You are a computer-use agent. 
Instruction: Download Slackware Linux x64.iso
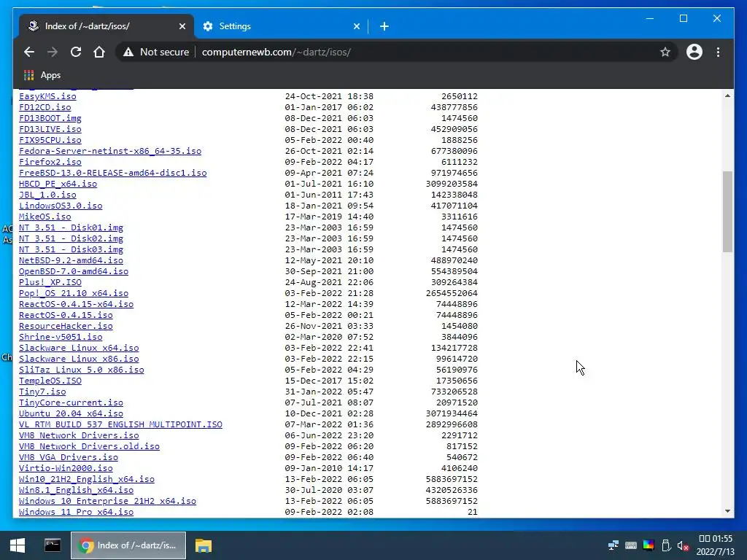click(x=79, y=348)
